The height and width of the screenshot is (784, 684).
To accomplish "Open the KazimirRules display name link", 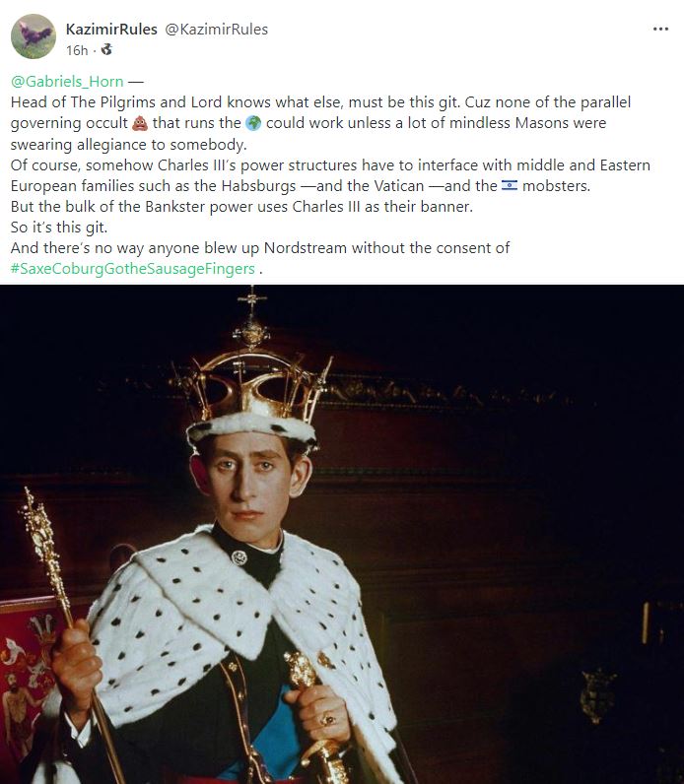I will (111, 30).
